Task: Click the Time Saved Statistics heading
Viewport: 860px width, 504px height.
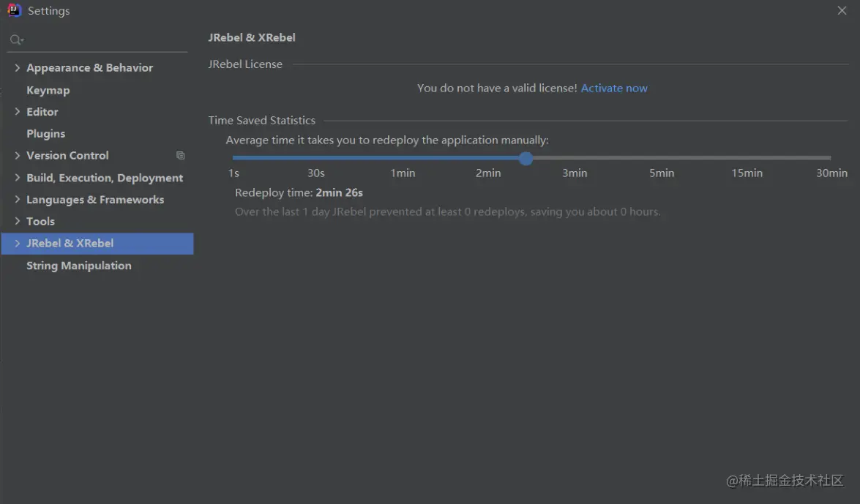Action: 261,120
